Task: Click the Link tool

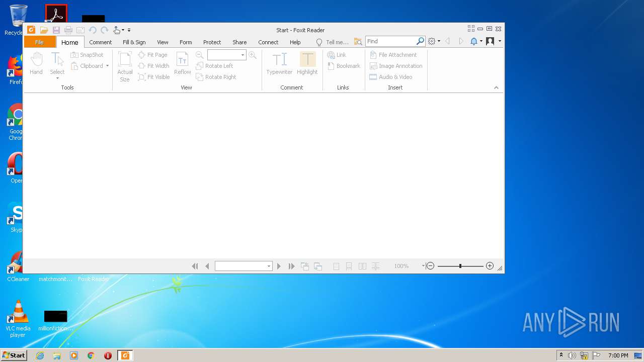Action: [337, 55]
